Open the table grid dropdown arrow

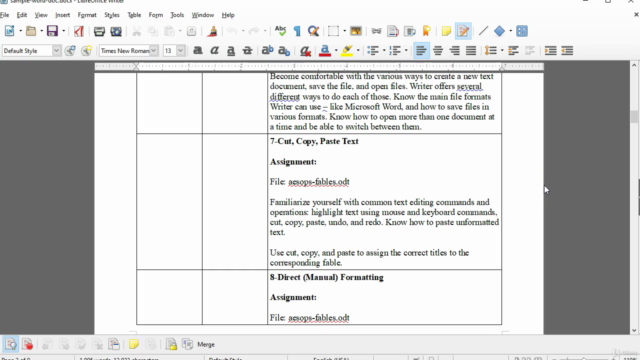(x=344, y=31)
